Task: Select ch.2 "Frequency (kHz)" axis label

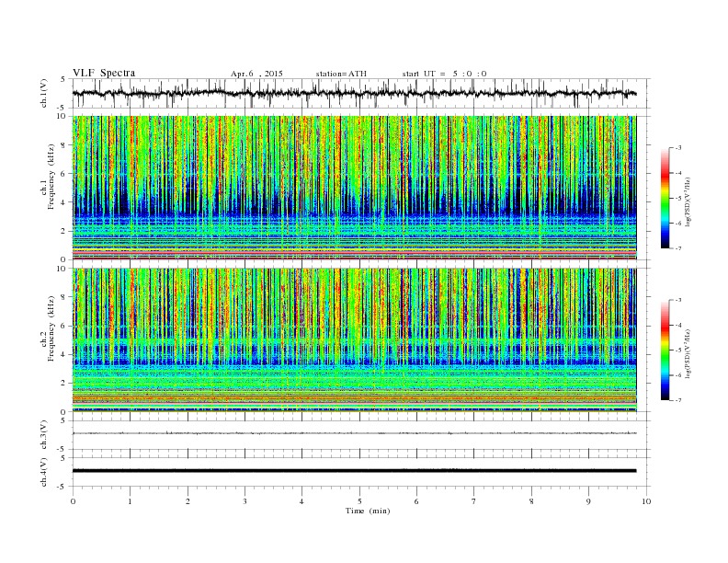Action: (x=51, y=327)
